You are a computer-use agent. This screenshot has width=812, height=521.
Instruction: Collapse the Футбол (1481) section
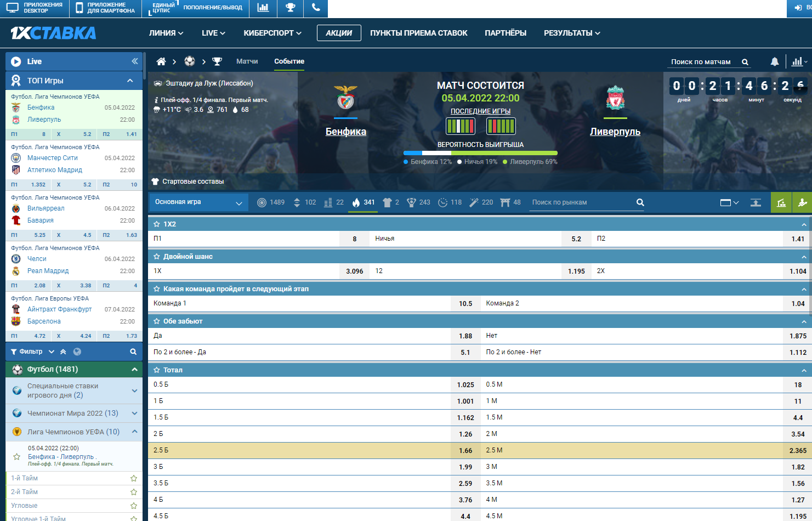[134, 370]
